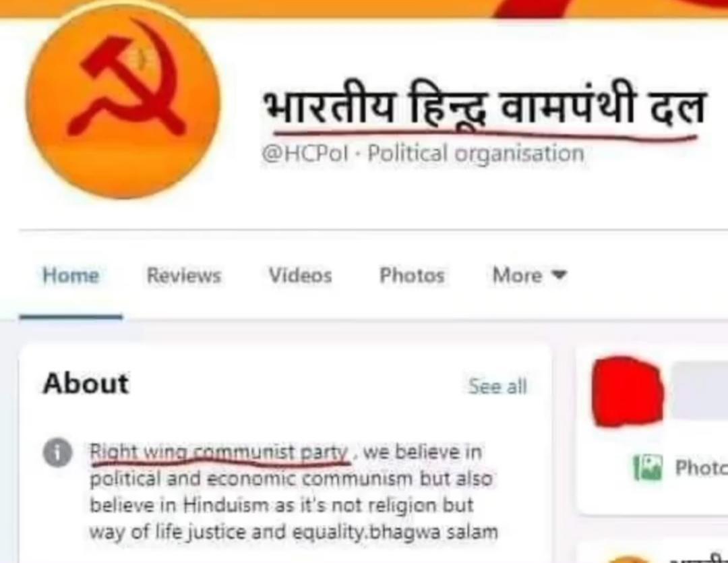Viewport: 728px width, 563px height.
Task: Open the Photos tab
Action: [x=413, y=275]
